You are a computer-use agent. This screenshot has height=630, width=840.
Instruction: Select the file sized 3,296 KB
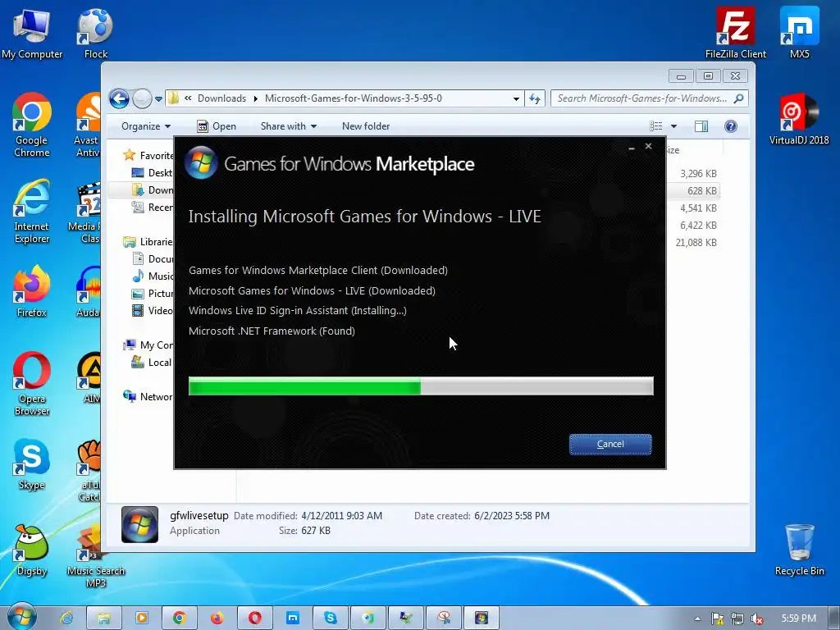click(x=698, y=174)
